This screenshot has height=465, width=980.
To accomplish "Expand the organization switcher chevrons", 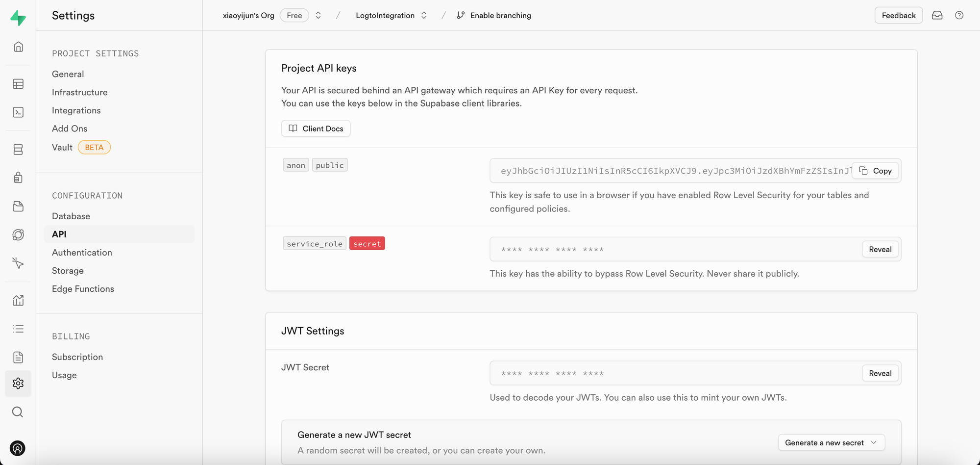I will 318,15.
